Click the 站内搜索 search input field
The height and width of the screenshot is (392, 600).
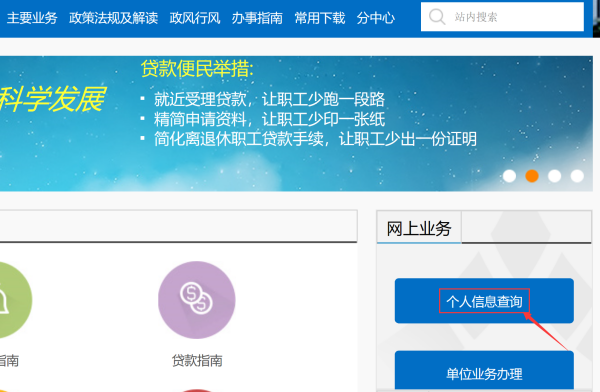(502, 17)
